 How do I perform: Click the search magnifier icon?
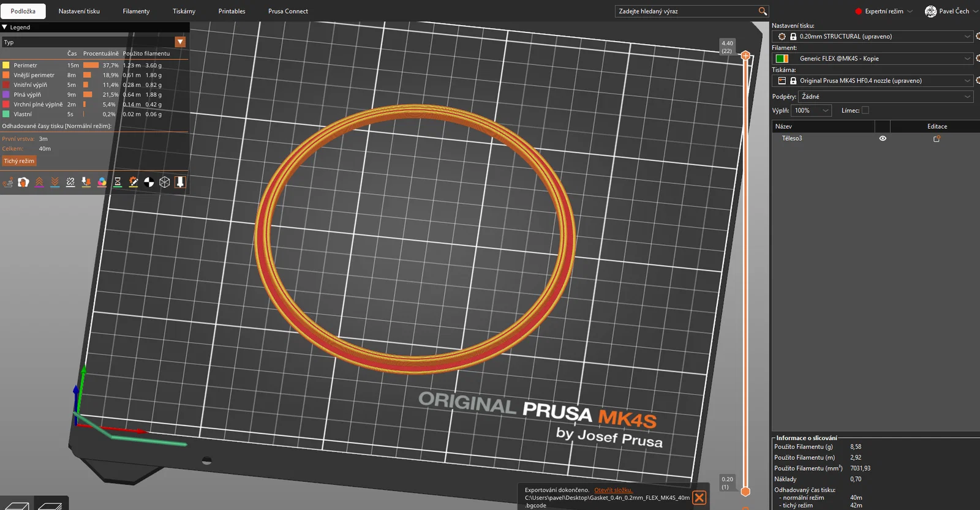(763, 11)
